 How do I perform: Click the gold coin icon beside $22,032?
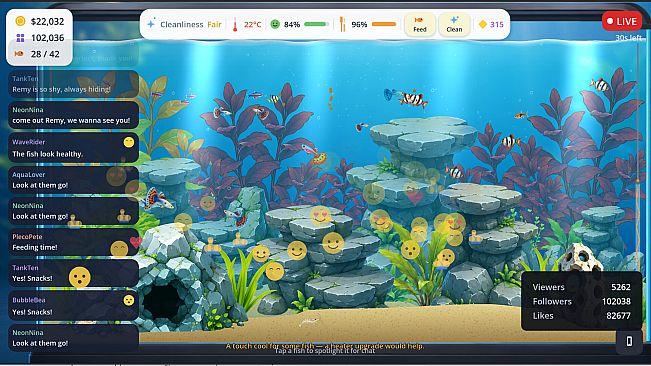20,21
